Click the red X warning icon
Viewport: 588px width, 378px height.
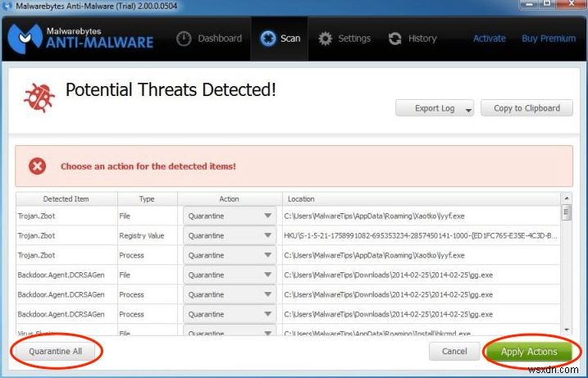(x=37, y=166)
